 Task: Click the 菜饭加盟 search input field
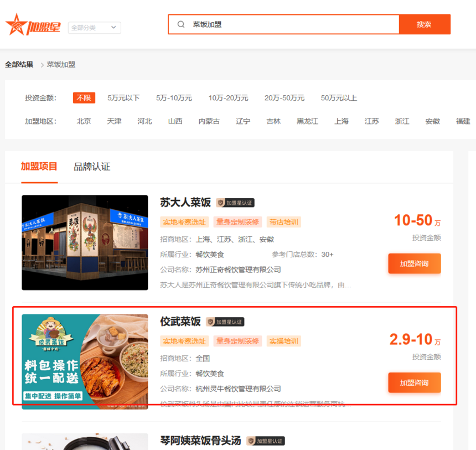[283, 24]
